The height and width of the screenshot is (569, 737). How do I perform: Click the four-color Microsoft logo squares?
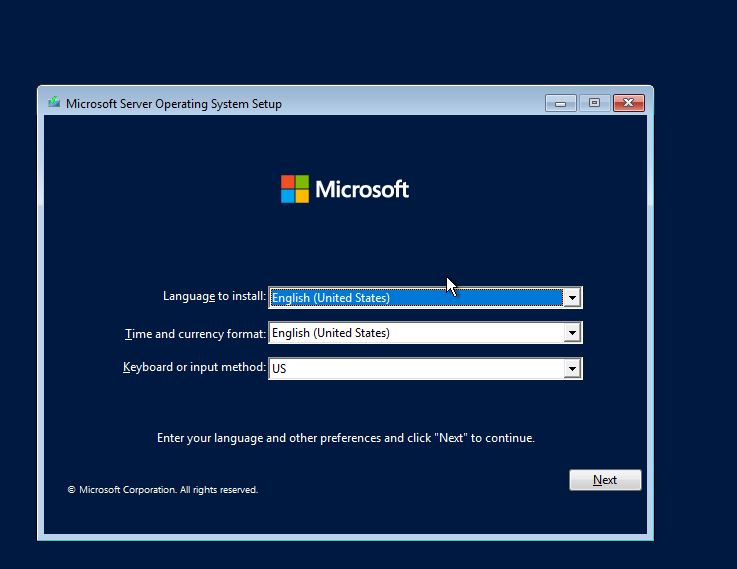(295, 189)
